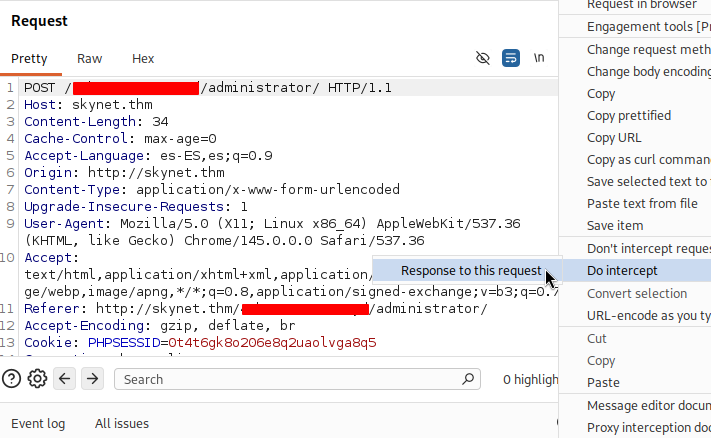Viewport: 711px width, 438px height.
Task: Switch to the Hex tab
Action: click(x=143, y=58)
